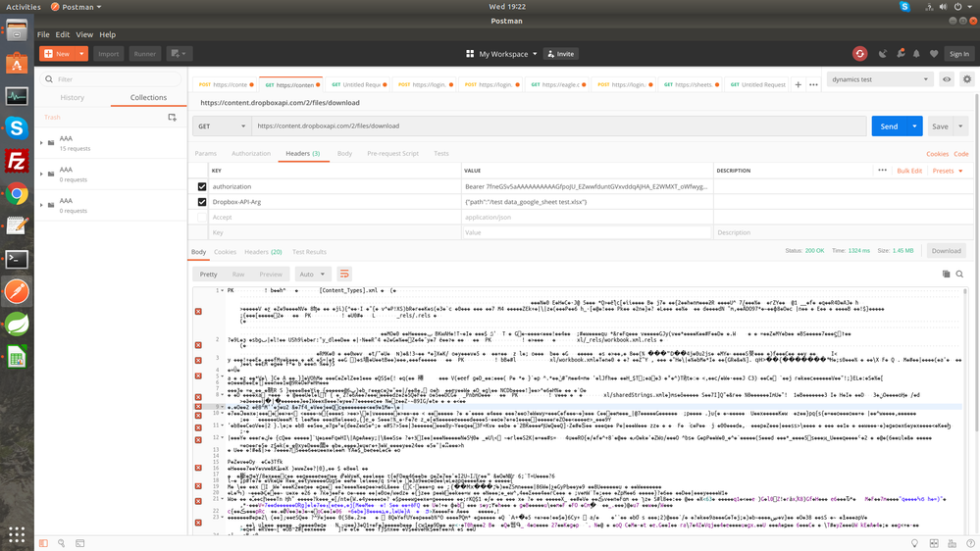
Task: Open the new window icon button
Action: click(x=178, y=54)
